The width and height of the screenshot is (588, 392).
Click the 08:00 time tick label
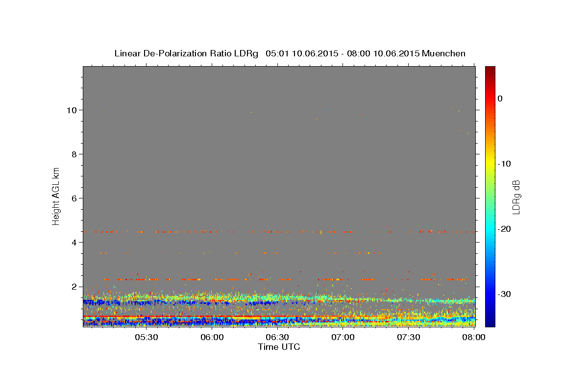pyautogui.click(x=474, y=338)
